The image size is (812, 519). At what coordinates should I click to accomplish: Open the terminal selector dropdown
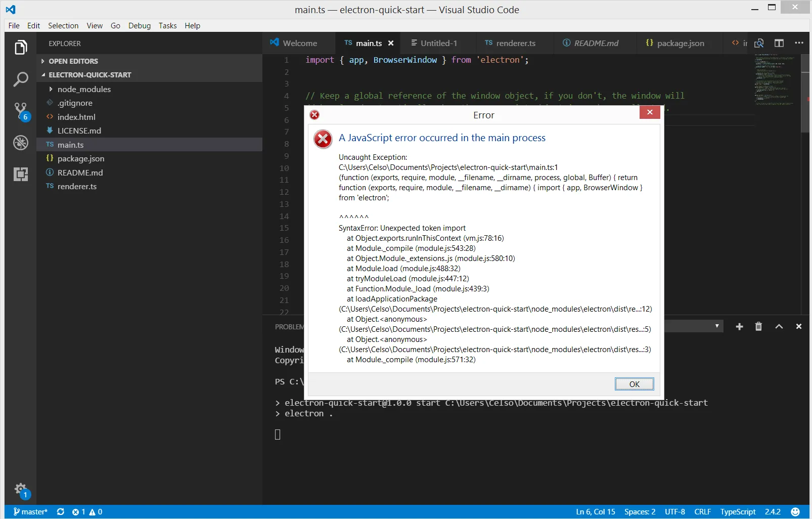[x=694, y=326]
